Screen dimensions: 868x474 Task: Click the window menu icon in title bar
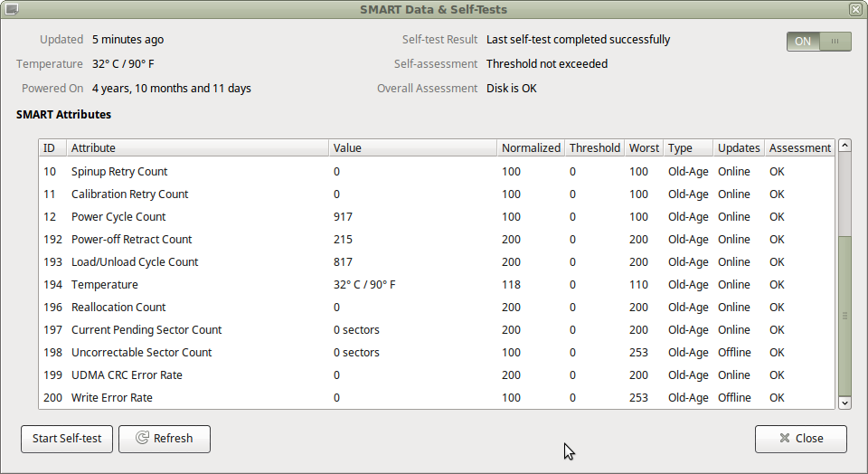pos(11,9)
